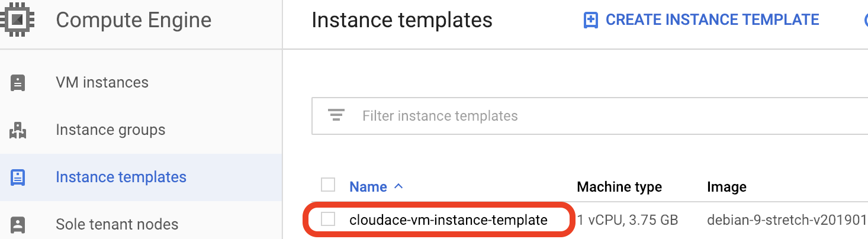Toggle Name column sort arrow
This screenshot has width=868, height=239.
(398, 186)
